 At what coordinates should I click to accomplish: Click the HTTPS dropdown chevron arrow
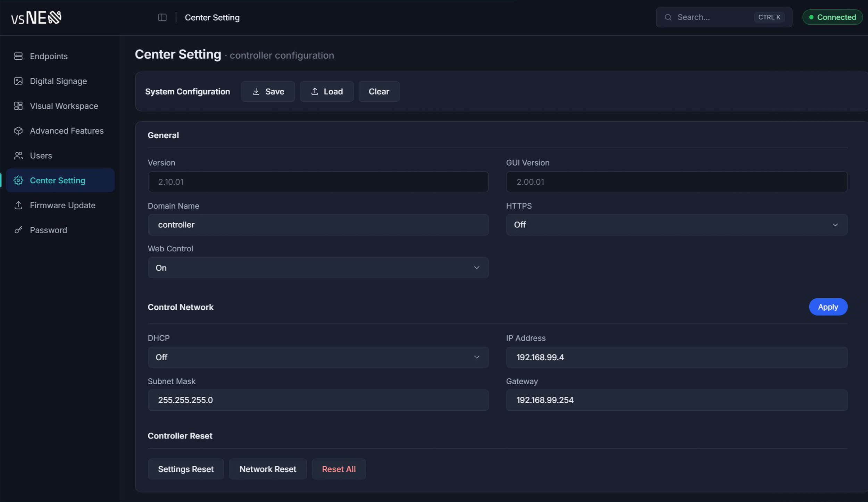tap(835, 225)
